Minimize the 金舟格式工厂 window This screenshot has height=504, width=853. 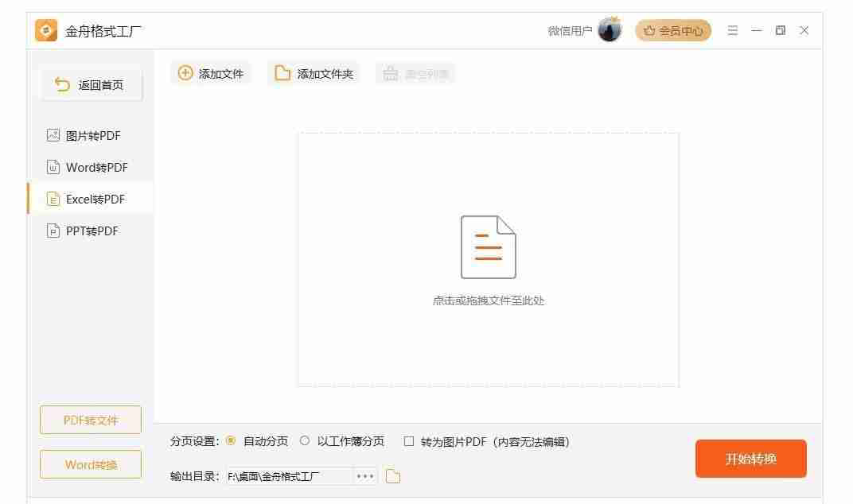[x=756, y=30]
